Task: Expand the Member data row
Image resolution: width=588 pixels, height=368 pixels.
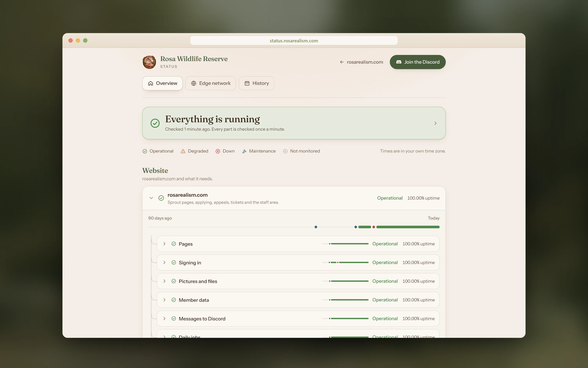Action: (x=164, y=300)
